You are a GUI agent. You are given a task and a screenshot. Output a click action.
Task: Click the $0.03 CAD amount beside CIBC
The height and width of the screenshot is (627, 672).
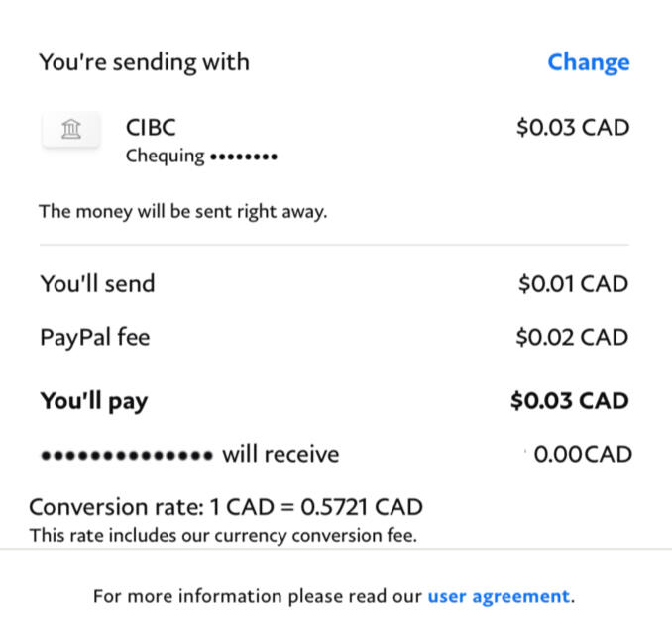point(572,128)
